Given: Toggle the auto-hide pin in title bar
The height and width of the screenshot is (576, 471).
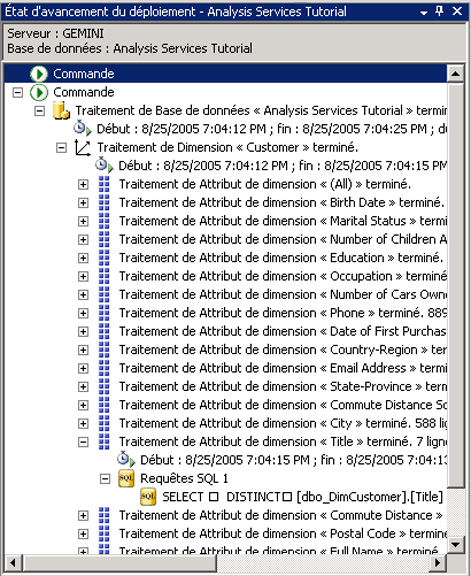Looking at the screenshot, I should [439, 11].
